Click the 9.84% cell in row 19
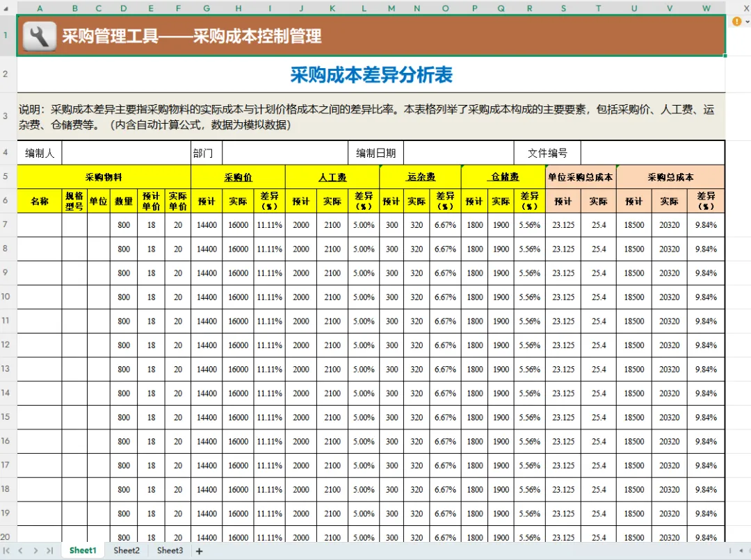The height and width of the screenshot is (560, 751). [706, 513]
